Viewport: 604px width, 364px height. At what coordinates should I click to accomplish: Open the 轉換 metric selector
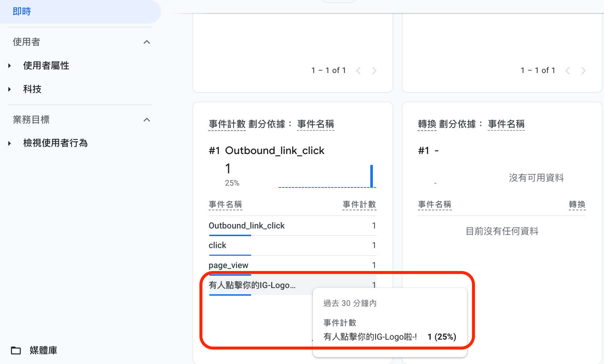pyautogui.click(x=427, y=124)
